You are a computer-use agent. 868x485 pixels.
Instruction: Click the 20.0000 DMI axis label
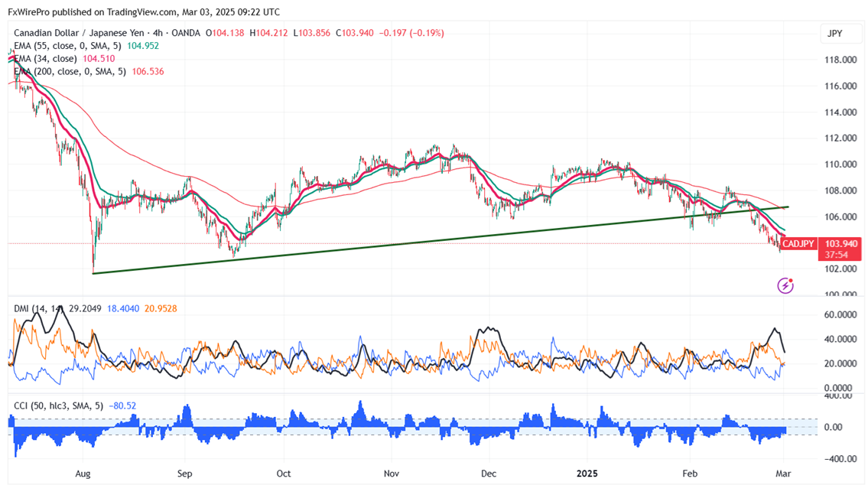click(x=841, y=363)
